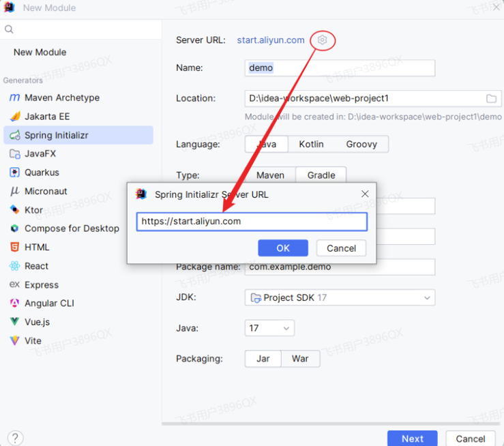Browse location with the folder icon
The height and width of the screenshot is (446, 504).
(x=491, y=98)
